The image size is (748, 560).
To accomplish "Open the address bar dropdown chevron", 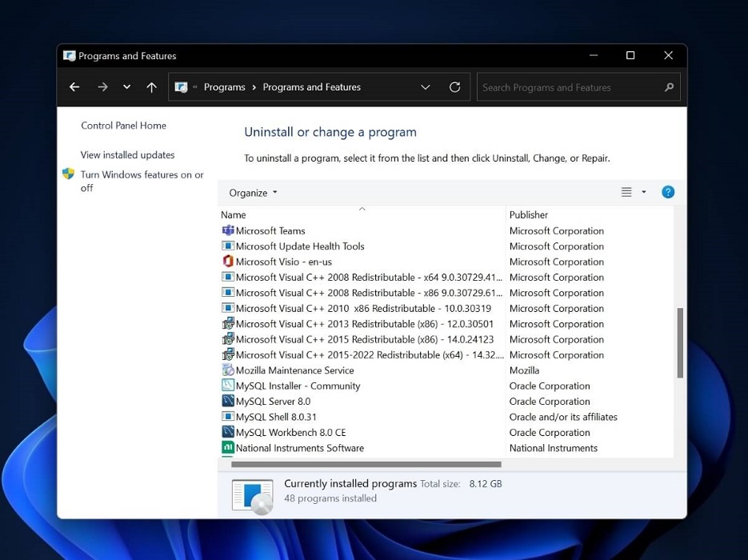I will click(x=426, y=87).
